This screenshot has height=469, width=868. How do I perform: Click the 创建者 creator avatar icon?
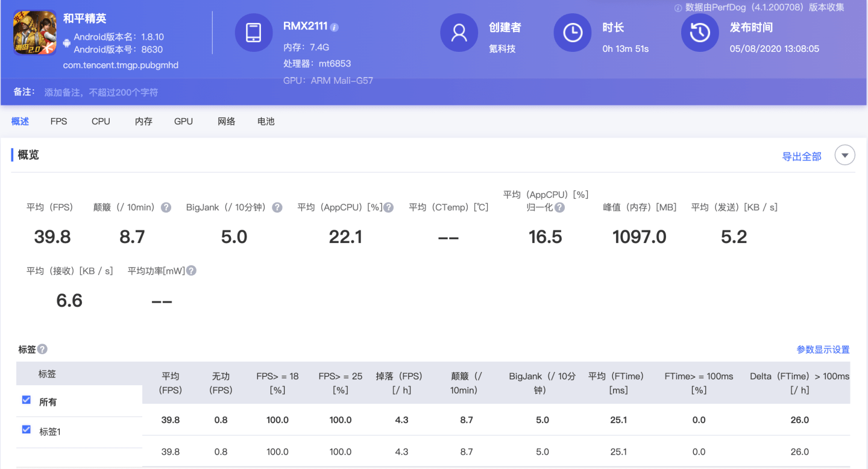pyautogui.click(x=459, y=33)
